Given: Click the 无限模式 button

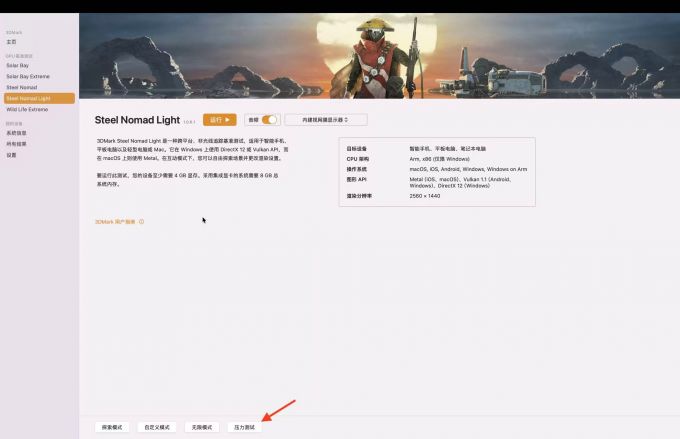Looking at the screenshot, I should click(202, 427).
